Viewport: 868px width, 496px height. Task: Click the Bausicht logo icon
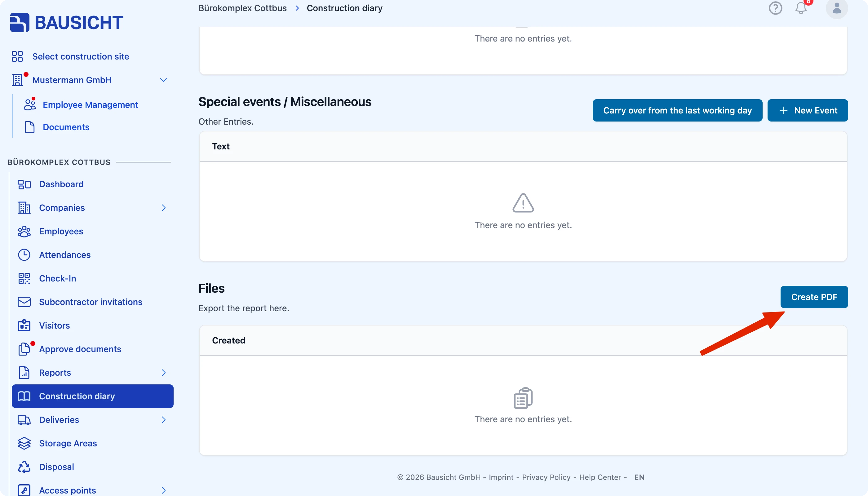click(x=20, y=23)
